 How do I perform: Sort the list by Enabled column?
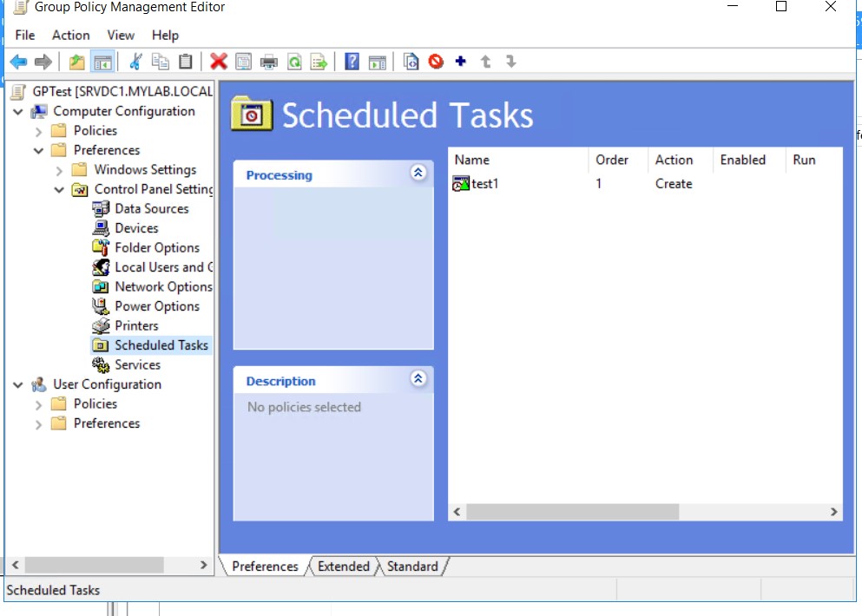(x=749, y=160)
